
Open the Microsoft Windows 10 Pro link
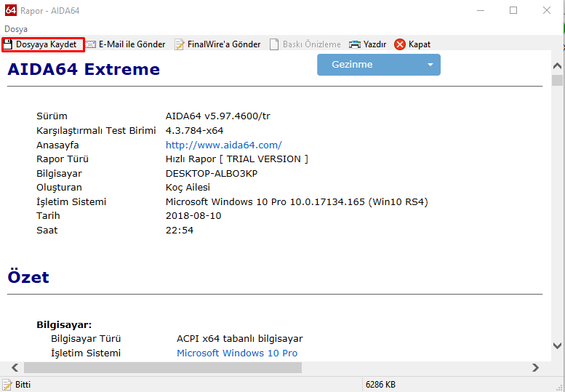coord(237,353)
